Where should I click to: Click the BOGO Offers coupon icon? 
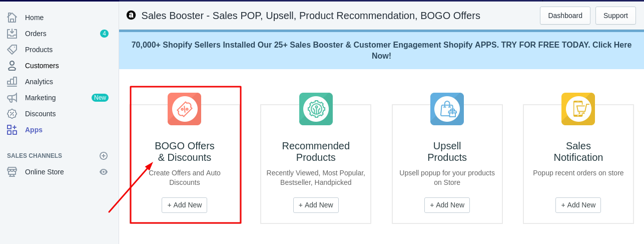click(184, 109)
